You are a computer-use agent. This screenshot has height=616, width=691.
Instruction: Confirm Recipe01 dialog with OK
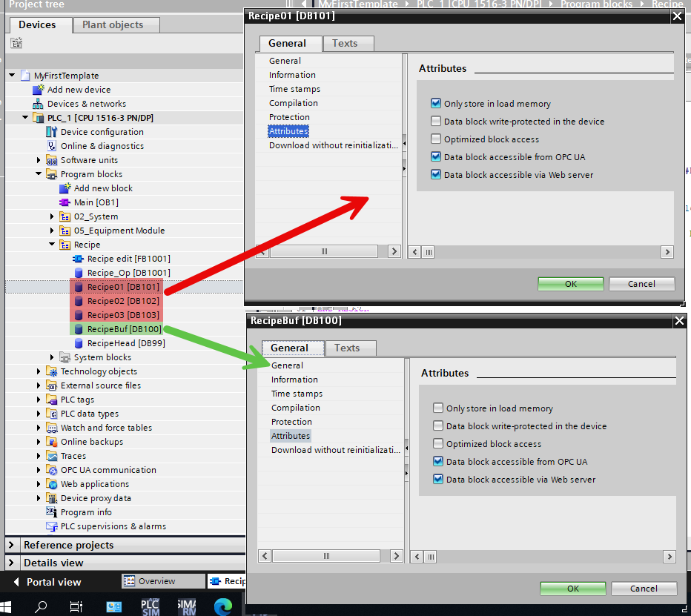coord(571,284)
